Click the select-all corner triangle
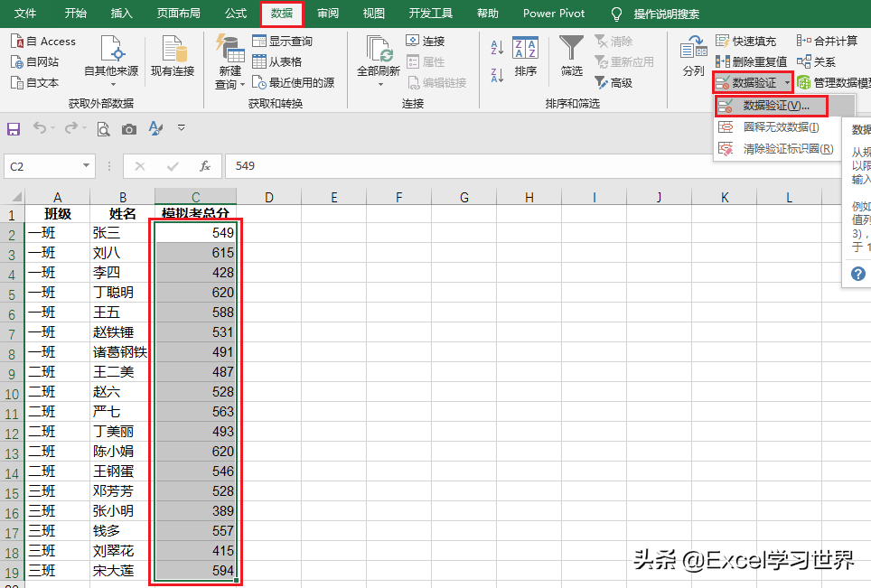Screen dimensions: 871x588 click(x=17, y=197)
